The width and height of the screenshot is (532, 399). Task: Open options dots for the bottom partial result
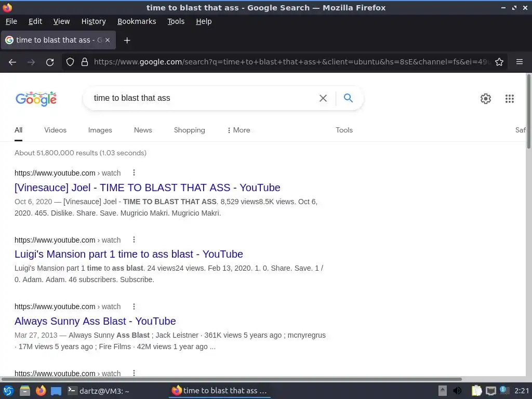pyautogui.click(x=134, y=373)
